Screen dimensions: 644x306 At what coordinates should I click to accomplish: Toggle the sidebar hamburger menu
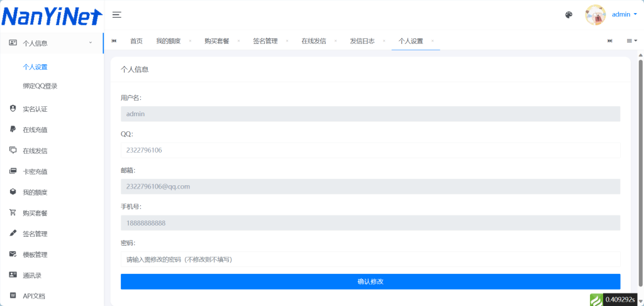(x=117, y=15)
